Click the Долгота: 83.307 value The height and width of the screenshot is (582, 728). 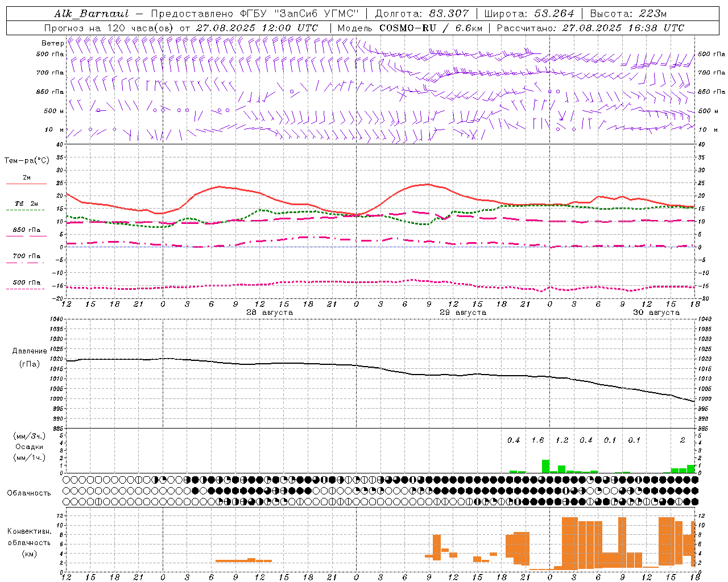coord(422,14)
